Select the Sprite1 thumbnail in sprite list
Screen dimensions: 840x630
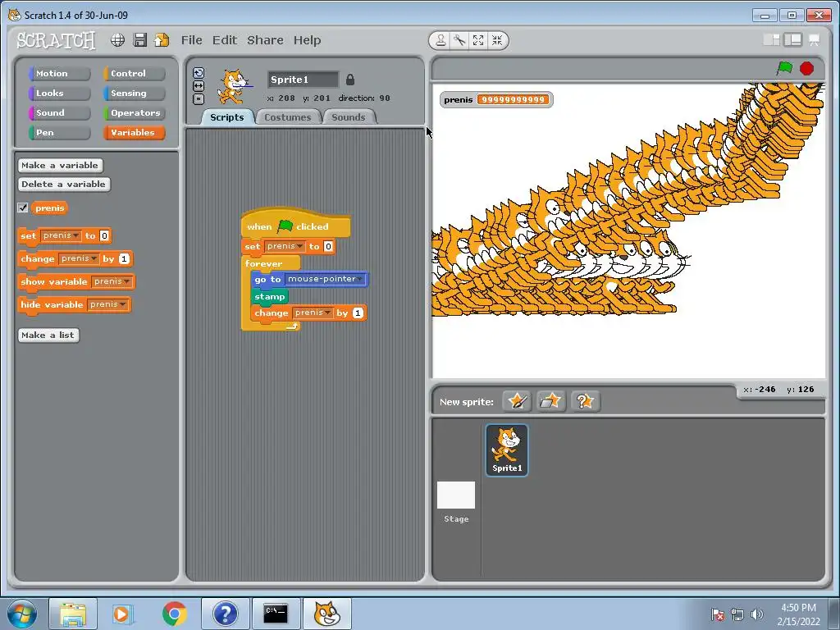click(x=507, y=450)
